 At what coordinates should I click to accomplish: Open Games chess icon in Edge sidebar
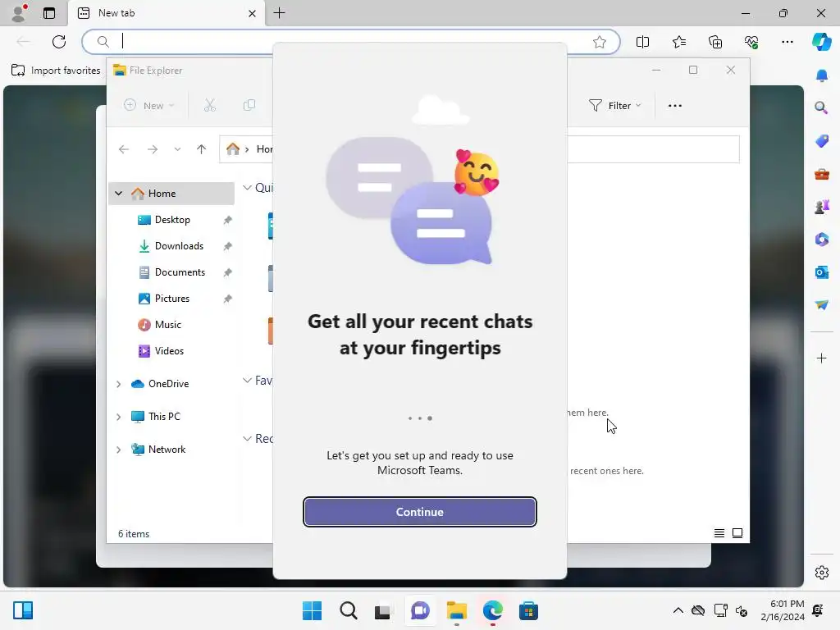point(822,206)
